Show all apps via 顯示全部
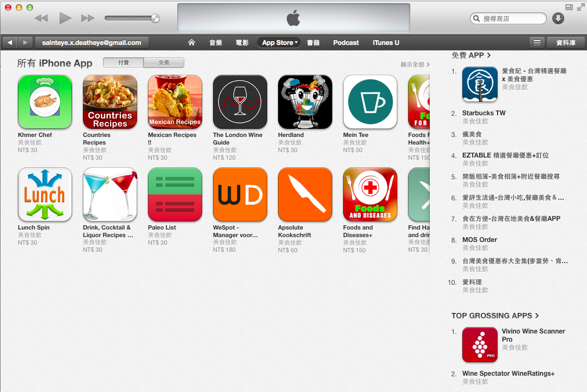 [x=415, y=64]
